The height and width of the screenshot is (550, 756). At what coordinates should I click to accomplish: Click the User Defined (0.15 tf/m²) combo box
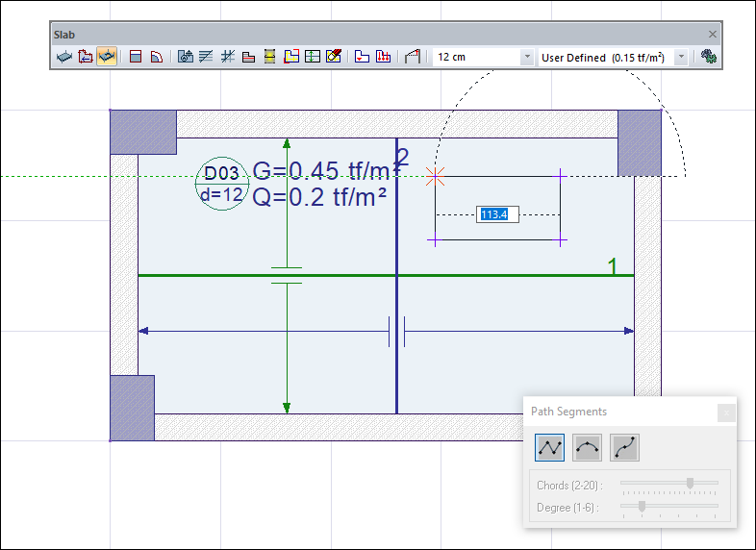coord(604,58)
